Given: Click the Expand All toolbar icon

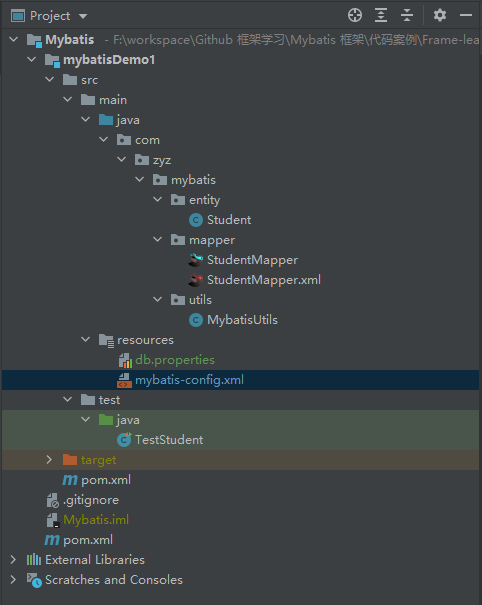Looking at the screenshot, I should tap(381, 15).
